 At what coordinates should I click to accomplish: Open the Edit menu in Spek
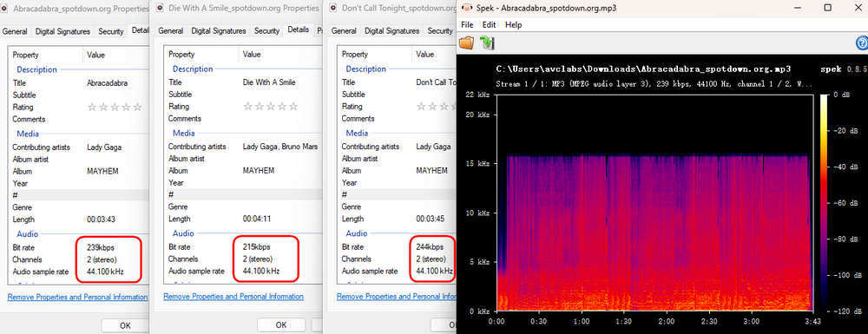(489, 25)
